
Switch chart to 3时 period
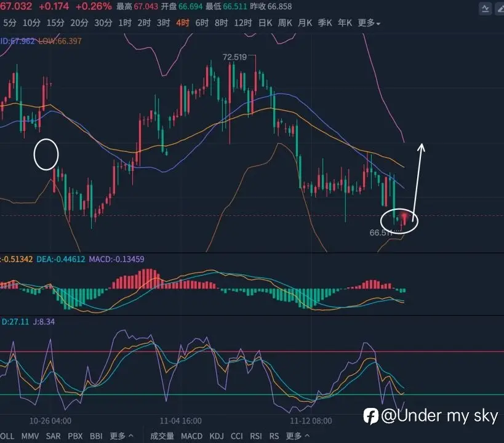[163, 23]
